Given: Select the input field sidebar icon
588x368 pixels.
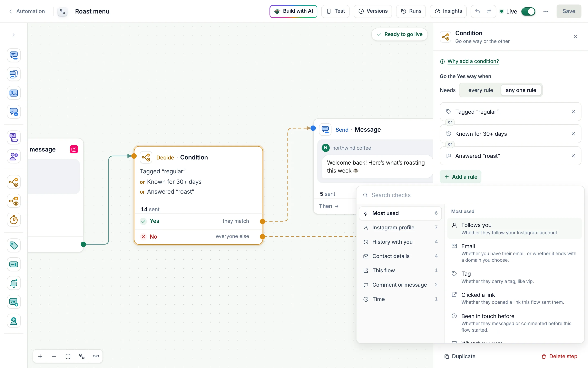Looking at the screenshot, I should tap(14, 264).
